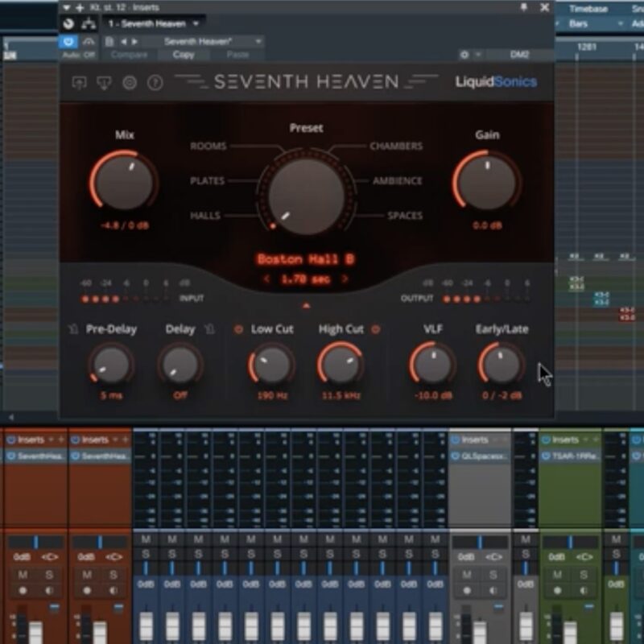This screenshot has height=644, width=644.
Task: Click the DM2 field
Action: [x=519, y=55]
